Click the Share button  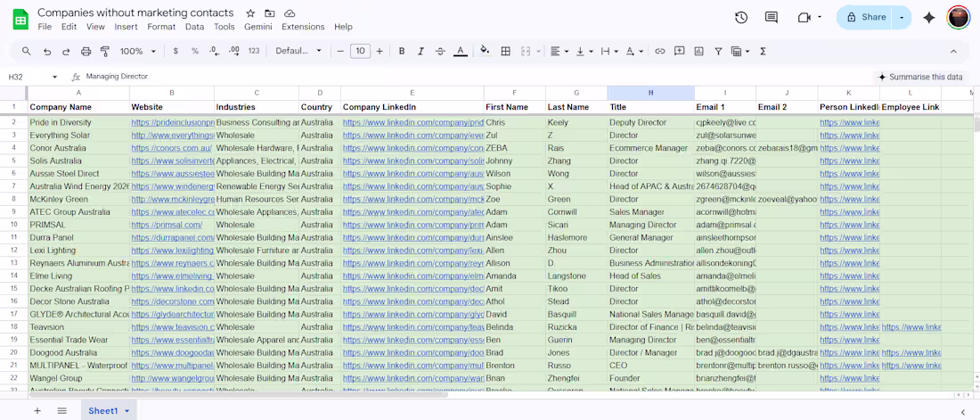click(x=866, y=18)
